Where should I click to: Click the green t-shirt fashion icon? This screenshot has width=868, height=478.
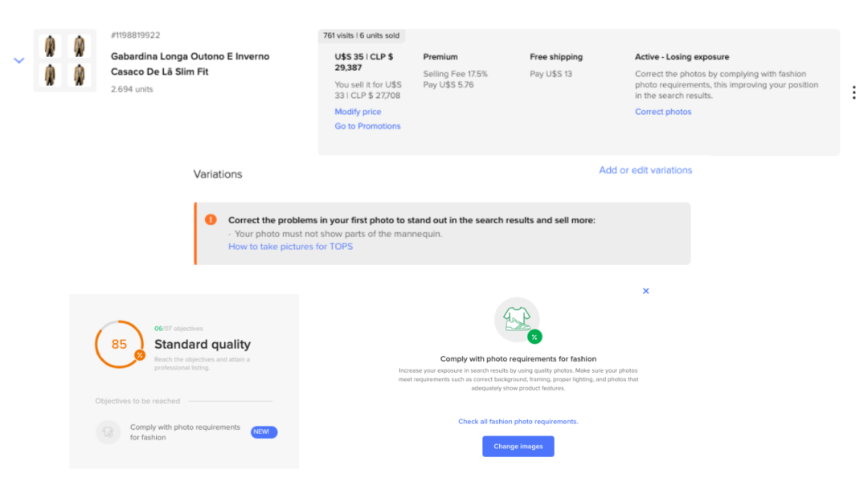[517, 319]
